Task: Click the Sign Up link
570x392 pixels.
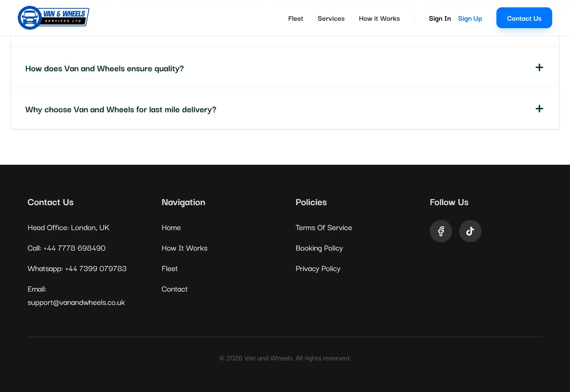Action: [470, 19]
